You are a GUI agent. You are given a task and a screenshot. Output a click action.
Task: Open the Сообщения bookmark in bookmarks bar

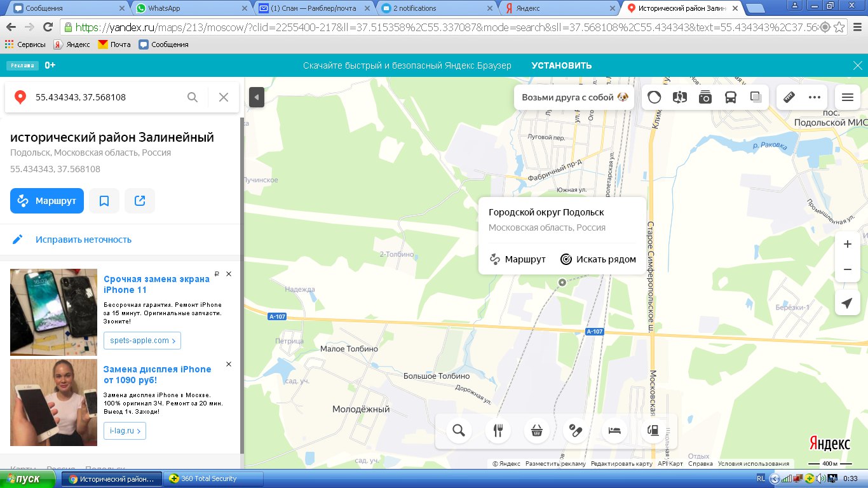tap(164, 44)
